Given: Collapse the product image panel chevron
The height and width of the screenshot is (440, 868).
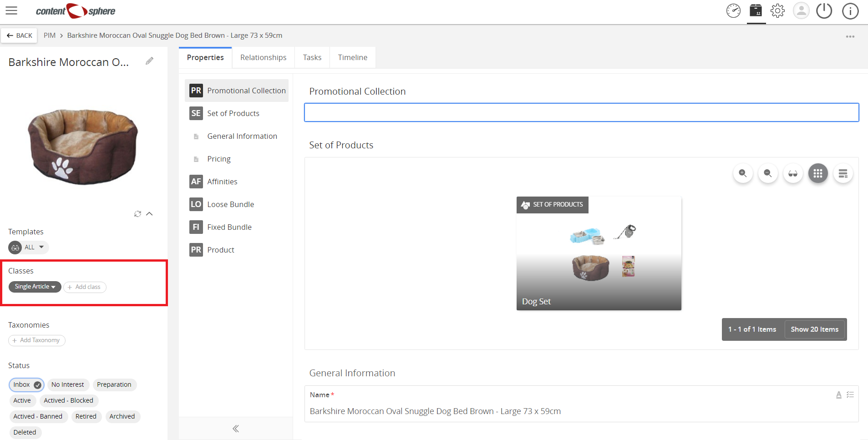Looking at the screenshot, I should point(149,214).
